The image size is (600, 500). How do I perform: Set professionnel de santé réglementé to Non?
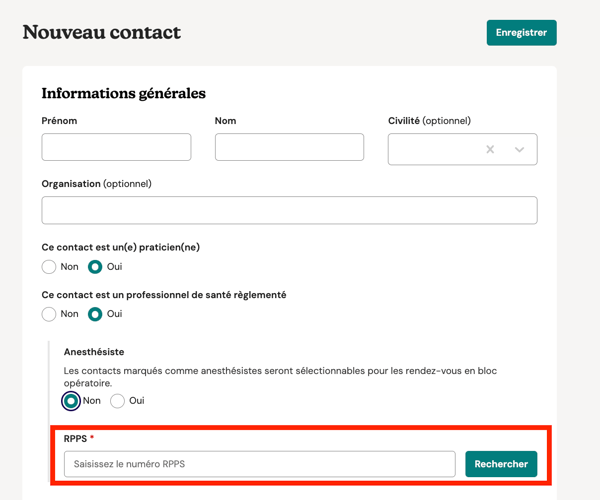click(x=49, y=314)
